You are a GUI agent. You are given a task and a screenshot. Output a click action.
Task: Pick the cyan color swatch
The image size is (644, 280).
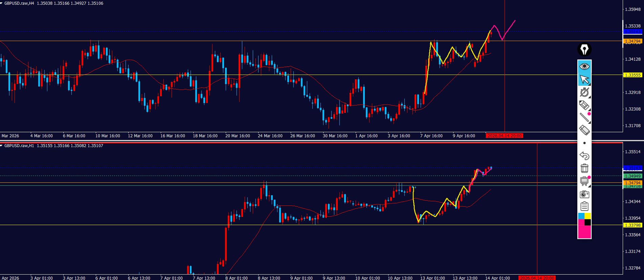point(581,216)
